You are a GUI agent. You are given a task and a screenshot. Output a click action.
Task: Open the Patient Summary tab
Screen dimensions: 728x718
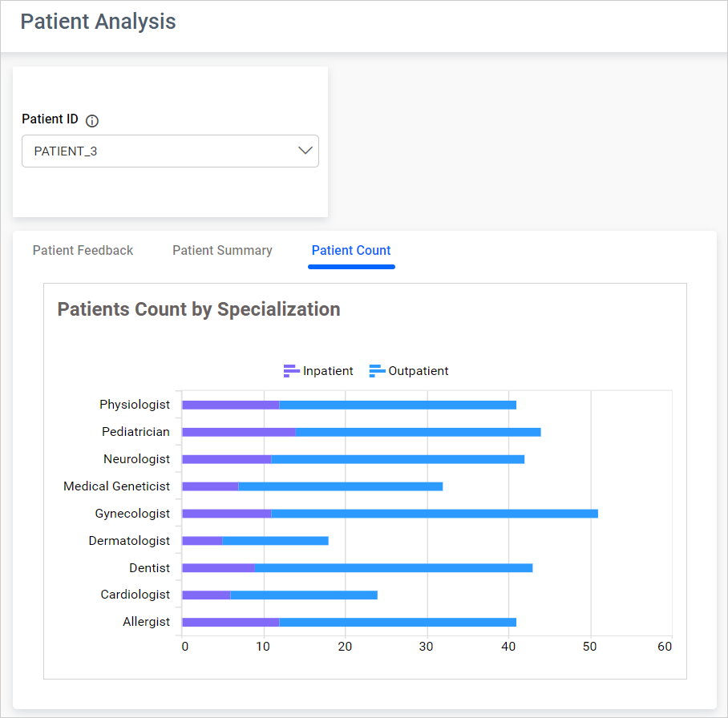[222, 251]
